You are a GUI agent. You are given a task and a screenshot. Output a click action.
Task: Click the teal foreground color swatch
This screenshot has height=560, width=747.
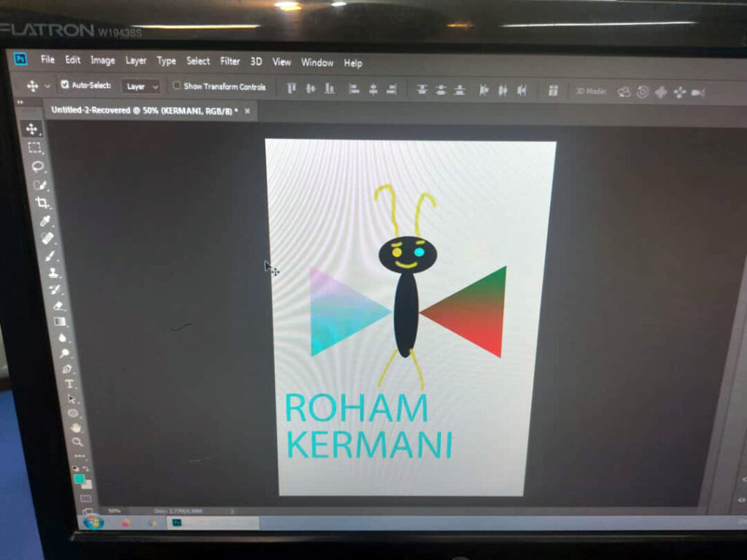pyautogui.click(x=79, y=479)
